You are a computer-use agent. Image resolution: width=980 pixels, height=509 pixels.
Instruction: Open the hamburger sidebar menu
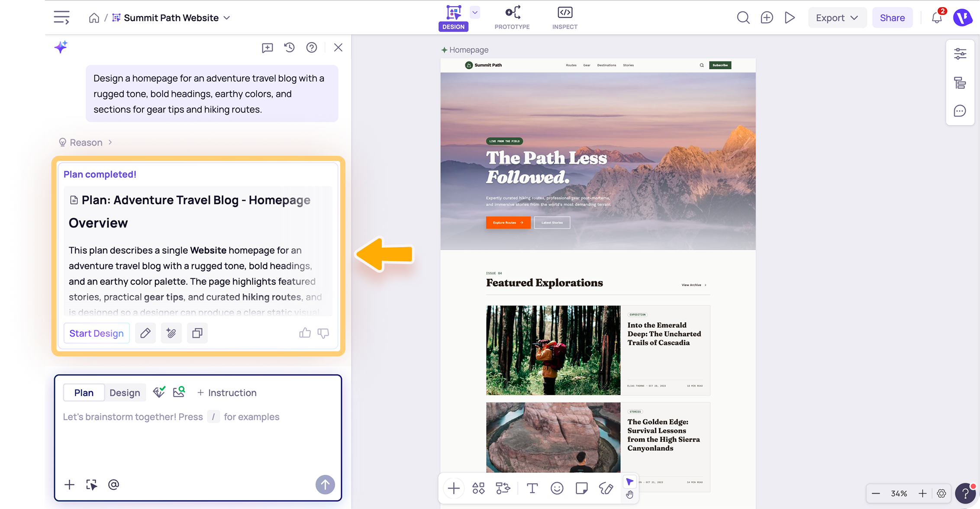(61, 18)
